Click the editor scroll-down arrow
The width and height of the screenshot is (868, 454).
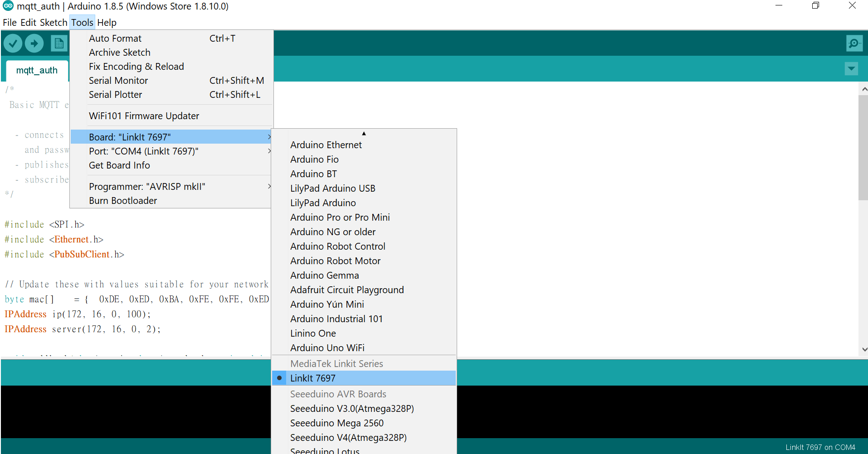864,349
